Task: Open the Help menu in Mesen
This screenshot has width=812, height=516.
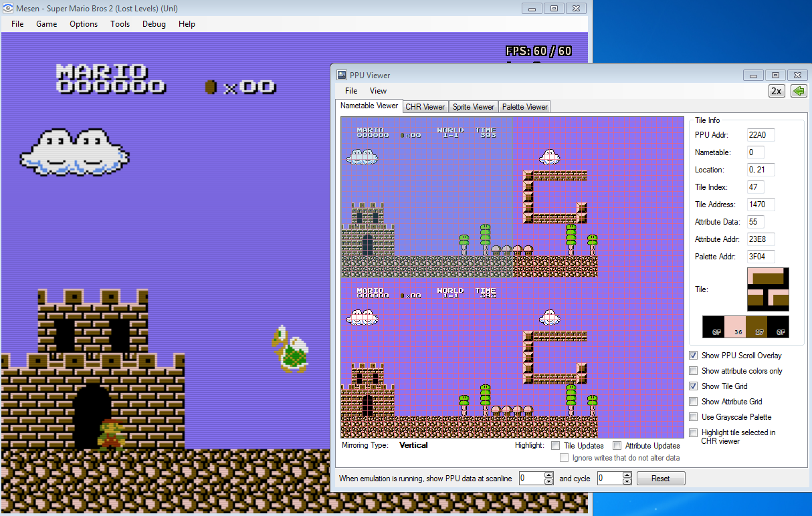Action: [x=187, y=24]
